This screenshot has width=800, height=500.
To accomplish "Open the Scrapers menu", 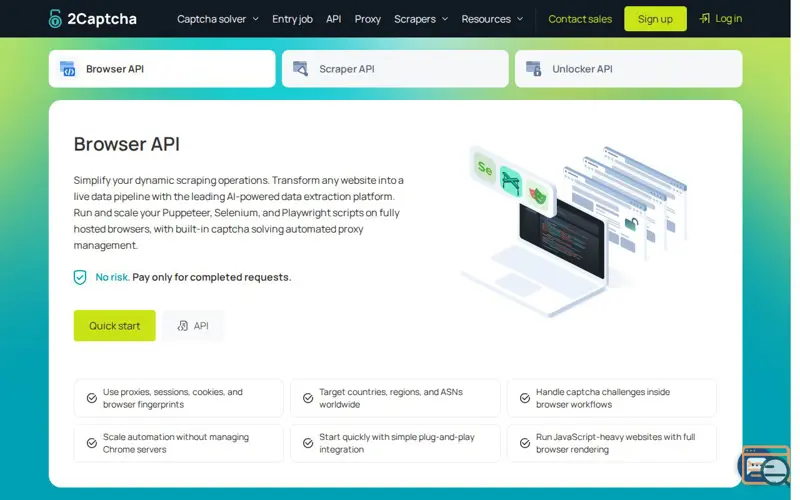I will click(421, 19).
